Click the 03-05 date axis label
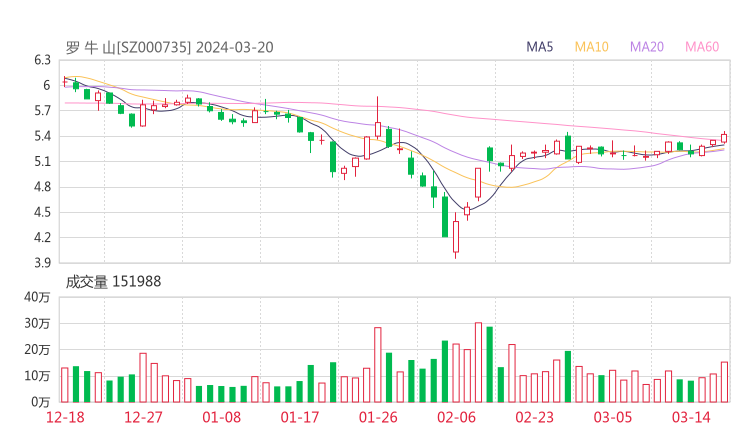The height and width of the screenshot is (440, 740). (613, 417)
